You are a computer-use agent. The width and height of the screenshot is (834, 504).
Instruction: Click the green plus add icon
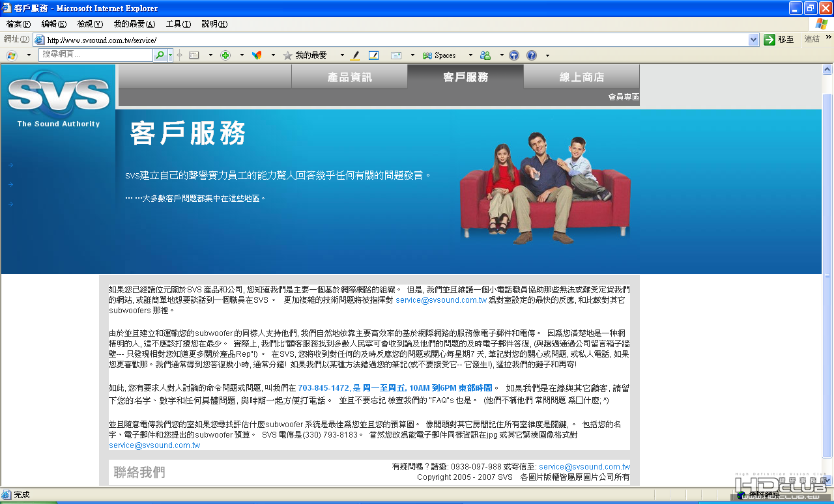225,55
